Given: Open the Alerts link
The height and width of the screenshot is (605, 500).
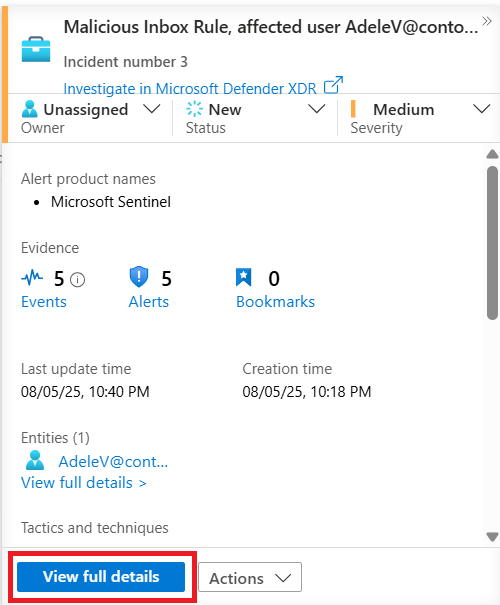Looking at the screenshot, I should 149,302.
